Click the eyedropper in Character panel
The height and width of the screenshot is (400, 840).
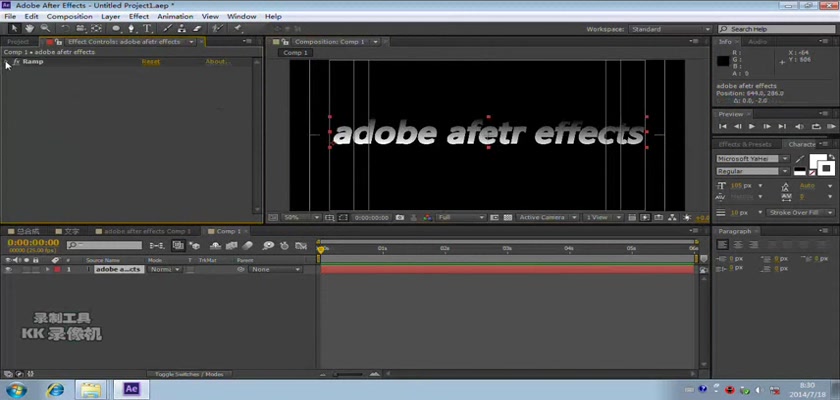pos(800,159)
